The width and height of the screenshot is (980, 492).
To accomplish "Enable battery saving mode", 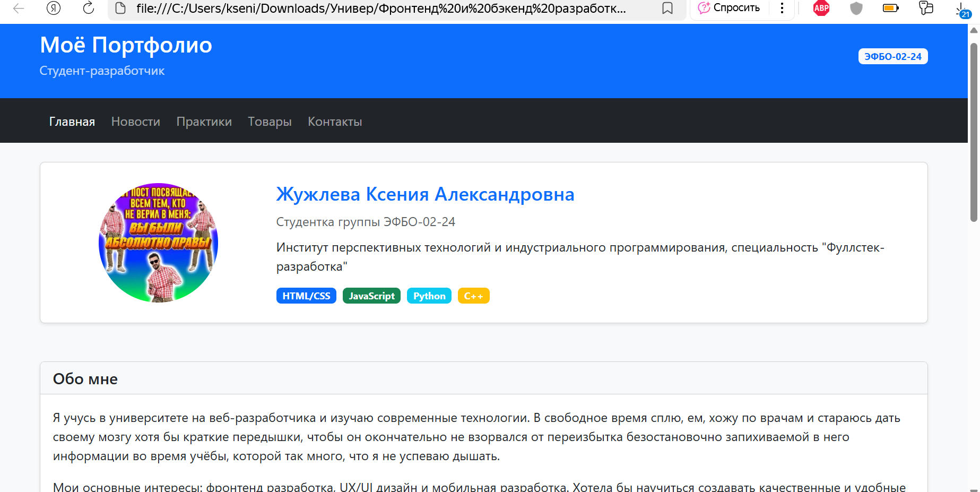I will coord(890,8).
